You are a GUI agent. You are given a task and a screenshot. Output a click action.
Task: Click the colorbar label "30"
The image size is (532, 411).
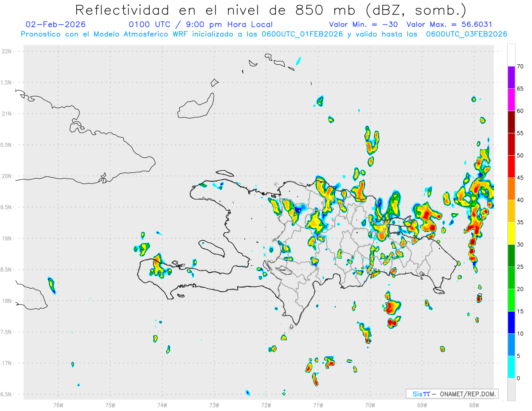point(520,245)
